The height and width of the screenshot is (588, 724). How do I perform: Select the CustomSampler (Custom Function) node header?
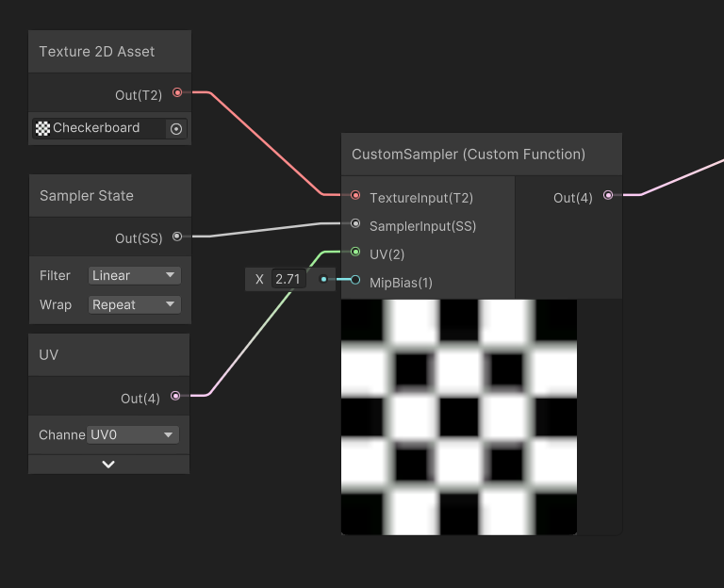pos(469,154)
